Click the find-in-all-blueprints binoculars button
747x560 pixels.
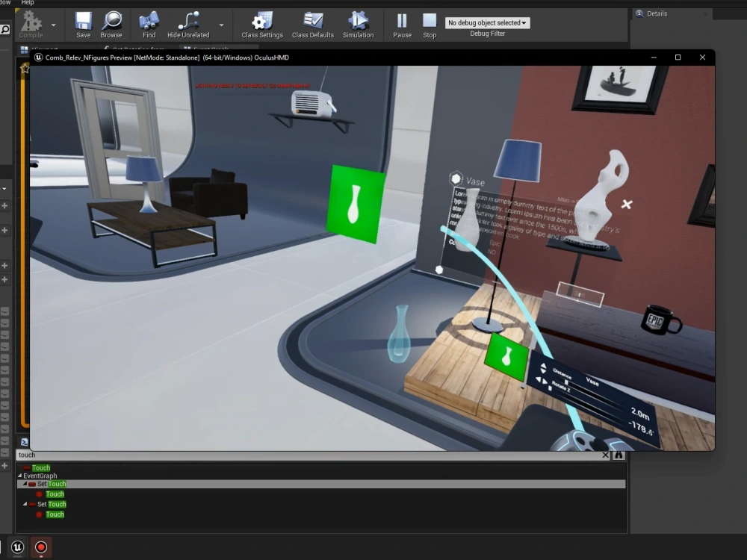(619, 455)
